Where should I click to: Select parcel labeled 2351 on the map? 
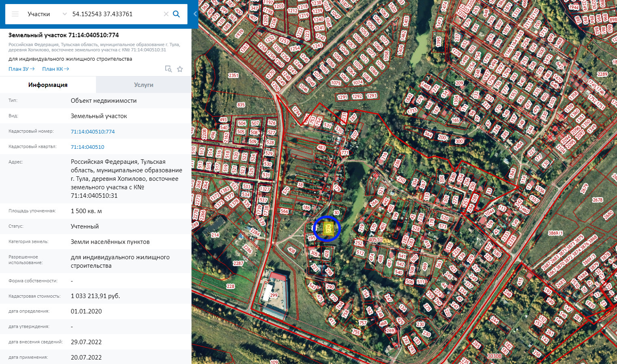point(234,76)
